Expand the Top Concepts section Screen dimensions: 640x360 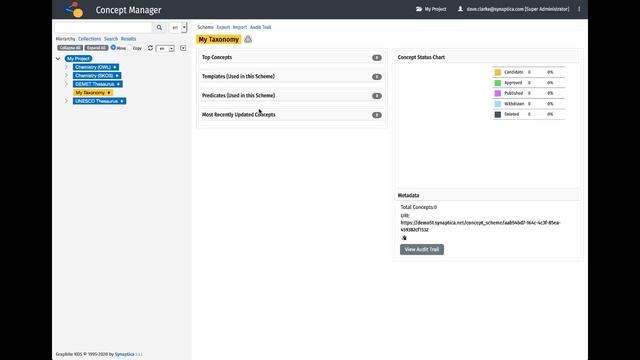[291, 58]
